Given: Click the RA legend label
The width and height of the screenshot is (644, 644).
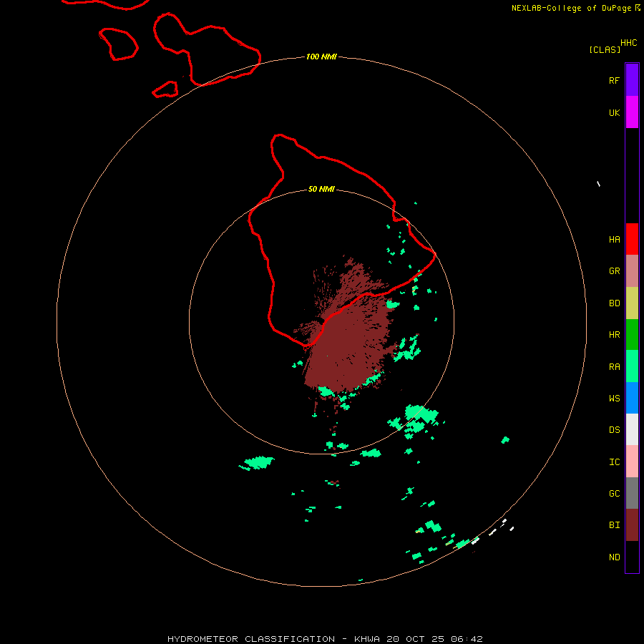Looking at the screenshot, I should pyautogui.click(x=614, y=367).
